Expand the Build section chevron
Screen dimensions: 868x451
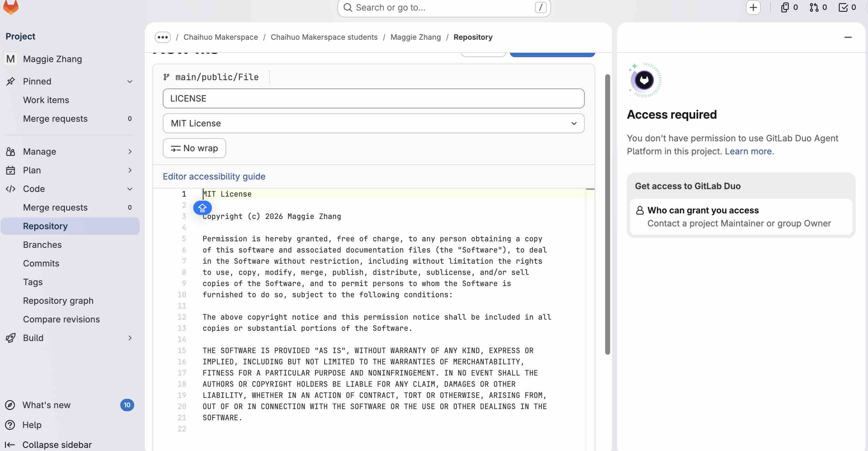pyautogui.click(x=130, y=338)
